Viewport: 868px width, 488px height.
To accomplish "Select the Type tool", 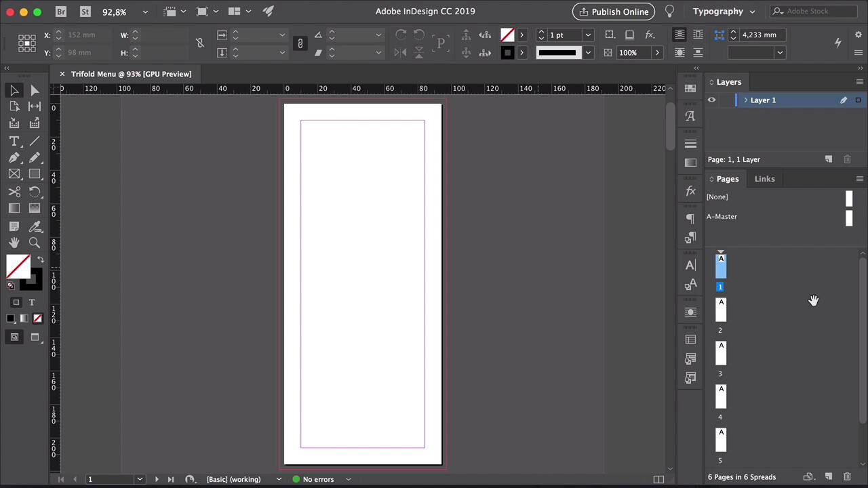I will coord(14,141).
